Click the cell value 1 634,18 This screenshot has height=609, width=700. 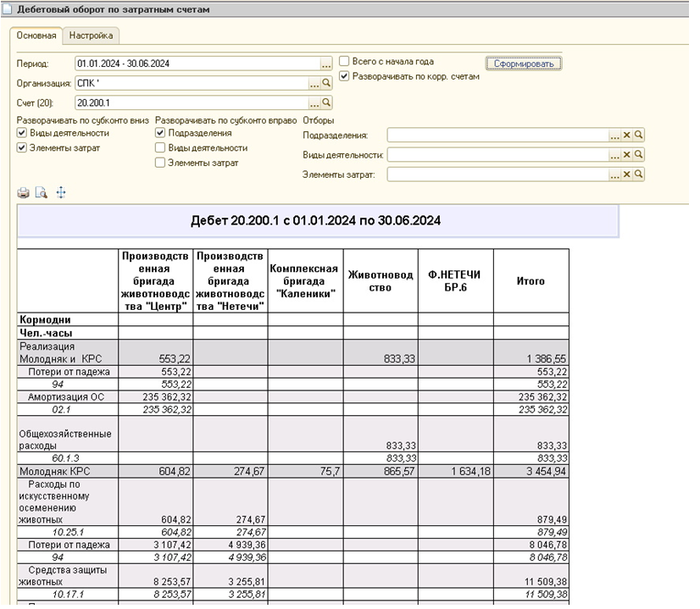click(x=470, y=472)
